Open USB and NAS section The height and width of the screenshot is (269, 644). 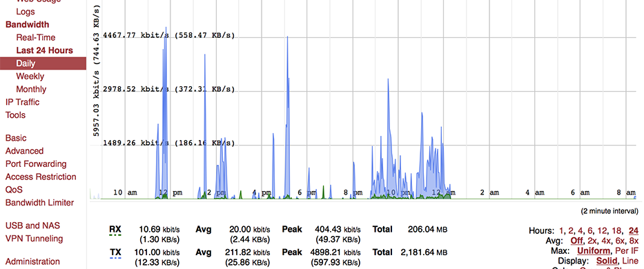[x=32, y=226]
